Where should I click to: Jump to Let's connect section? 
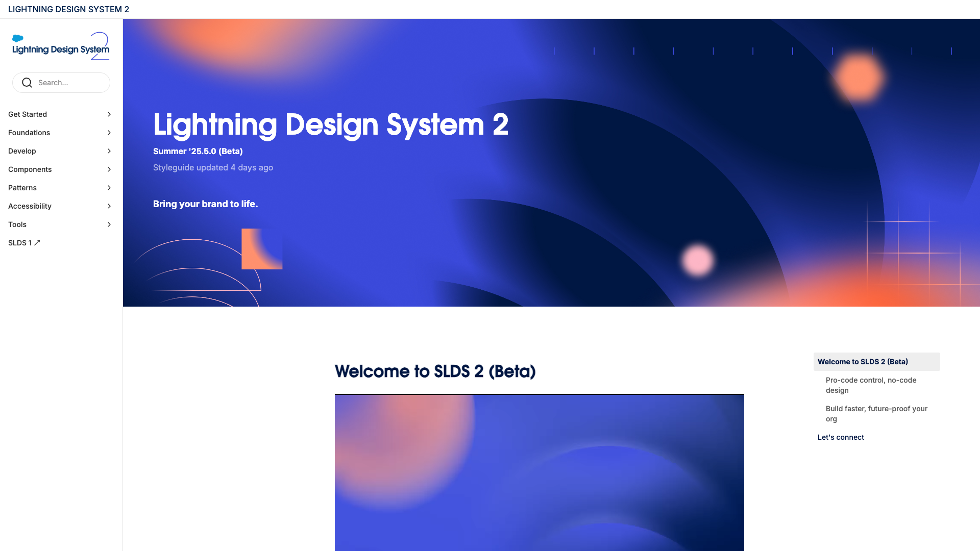click(x=841, y=437)
